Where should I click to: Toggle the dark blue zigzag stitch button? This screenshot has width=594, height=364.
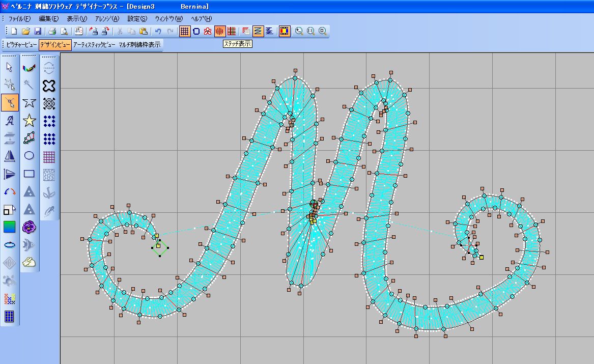point(269,31)
